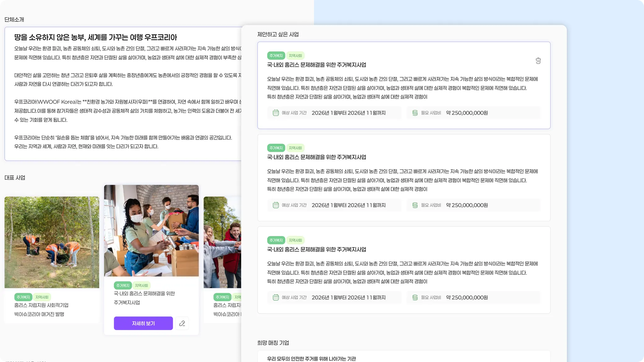Open 홈리스 자립지원 사회적기업 card title
644x362 pixels.
pyautogui.click(x=41, y=305)
